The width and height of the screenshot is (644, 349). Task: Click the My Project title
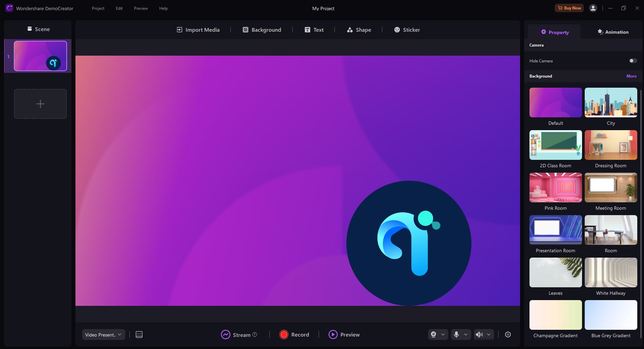coord(323,8)
